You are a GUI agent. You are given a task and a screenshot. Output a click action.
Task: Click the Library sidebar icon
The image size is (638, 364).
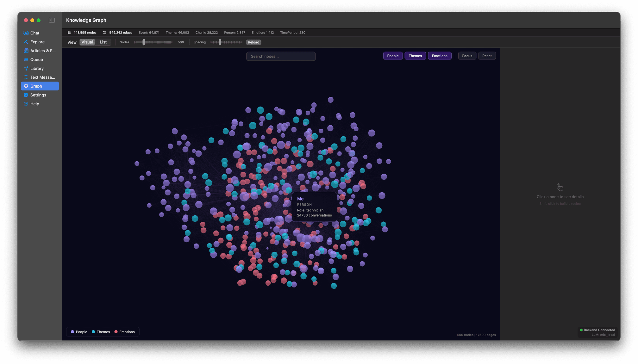26,68
